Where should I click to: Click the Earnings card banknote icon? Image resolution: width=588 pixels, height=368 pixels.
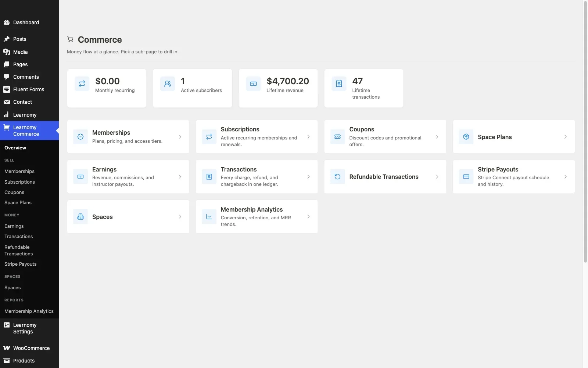(x=80, y=177)
